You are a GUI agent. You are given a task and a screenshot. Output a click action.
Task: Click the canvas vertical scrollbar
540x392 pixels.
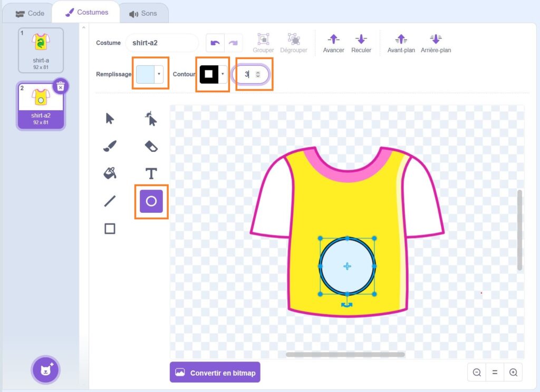click(519, 230)
